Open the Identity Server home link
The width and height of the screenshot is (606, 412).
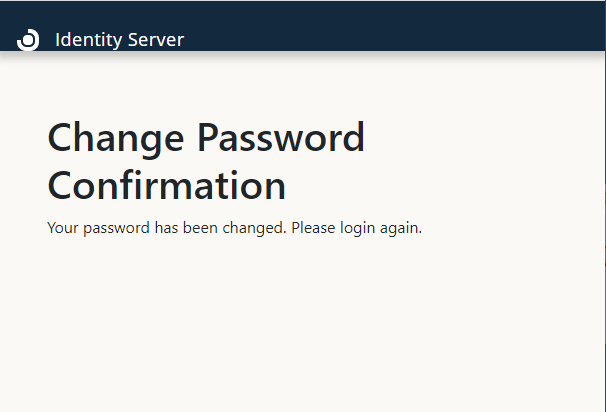click(119, 40)
